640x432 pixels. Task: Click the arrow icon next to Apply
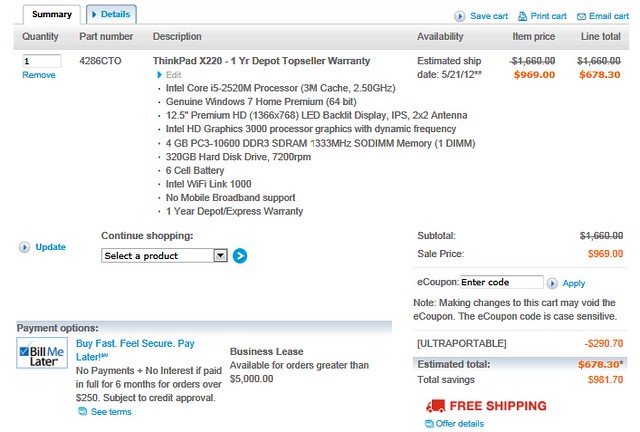point(552,283)
